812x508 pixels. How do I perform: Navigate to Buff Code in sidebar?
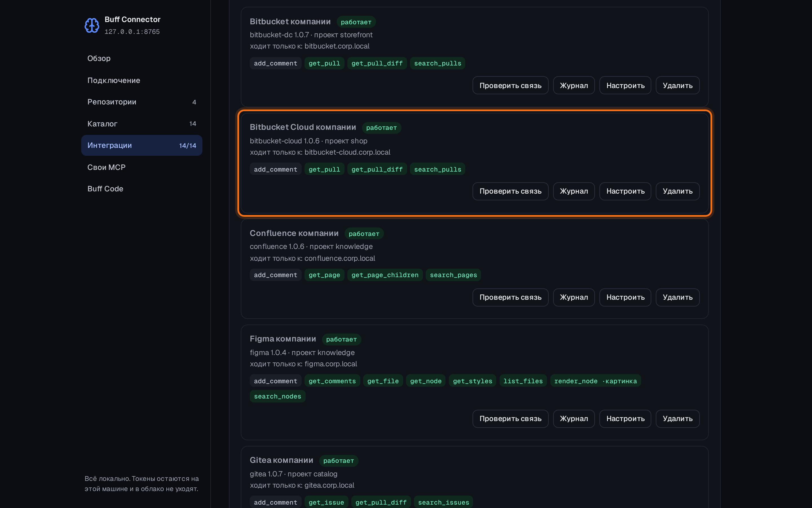[142, 189]
